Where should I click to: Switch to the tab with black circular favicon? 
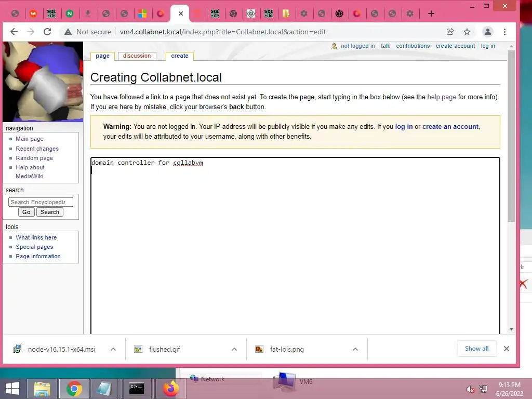pos(339,14)
